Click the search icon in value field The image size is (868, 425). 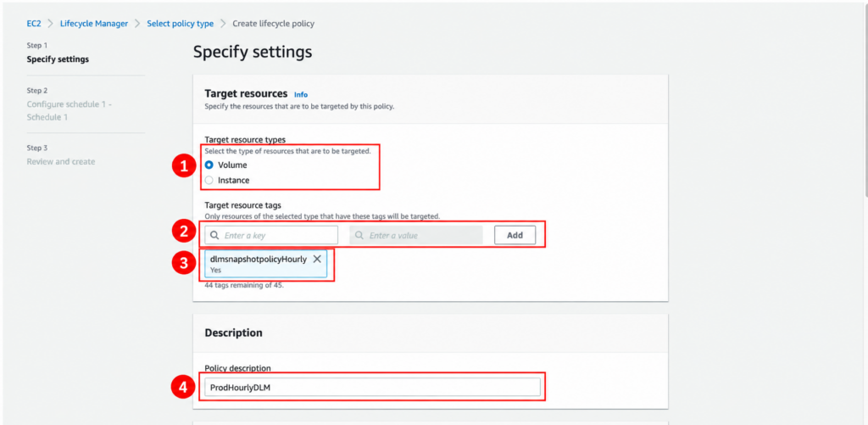click(359, 236)
